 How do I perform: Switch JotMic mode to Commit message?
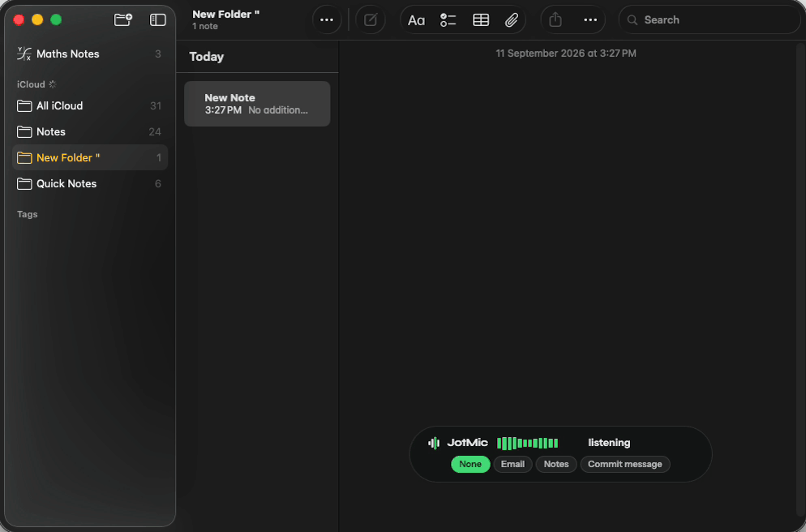click(x=625, y=464)
